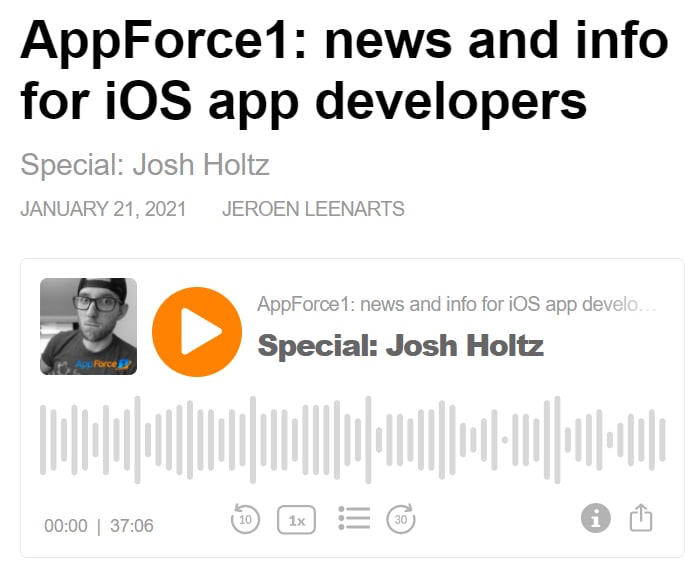The height and width of the screenshot is (574, 700).
Task: Jump to the far end of the waveform
Action: coord(662,440)
